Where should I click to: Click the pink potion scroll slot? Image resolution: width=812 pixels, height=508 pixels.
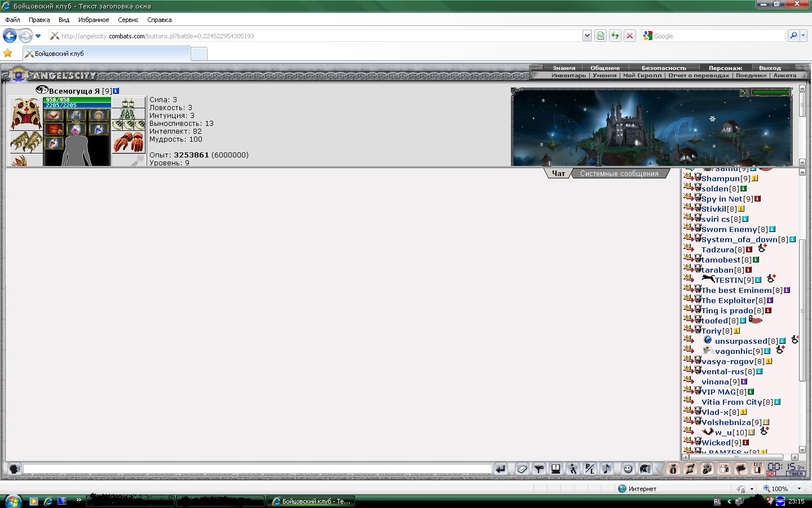[76, 129]
